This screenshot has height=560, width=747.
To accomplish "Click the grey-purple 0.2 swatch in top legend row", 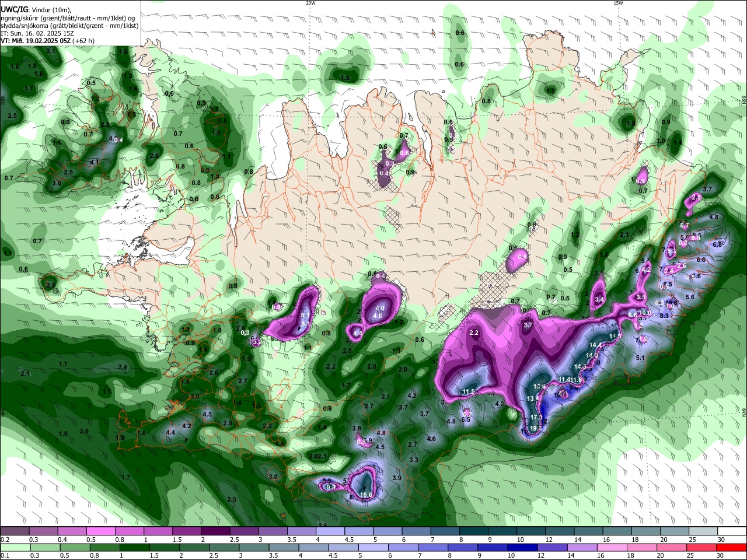I will coord(15,531).
